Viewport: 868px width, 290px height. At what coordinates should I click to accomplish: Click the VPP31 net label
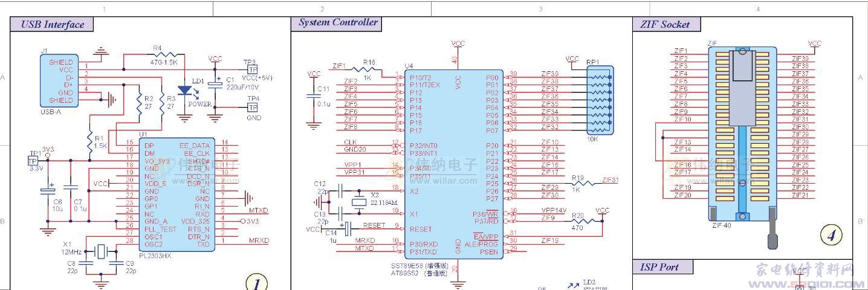click(x=355, y=172)
